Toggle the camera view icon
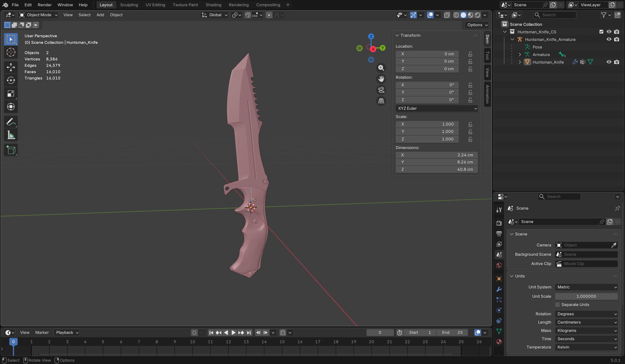 pyautogui.click(x=381, y=90)
